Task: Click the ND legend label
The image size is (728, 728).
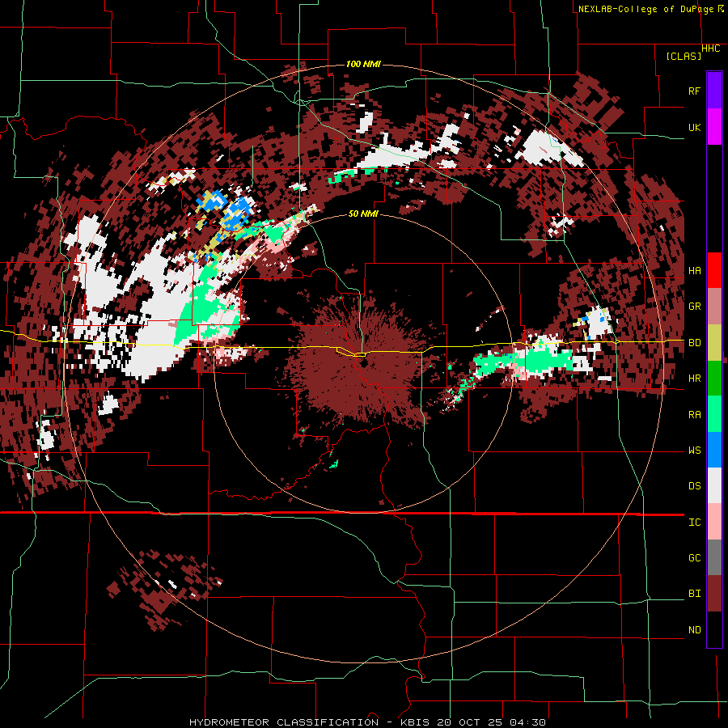Action: coord(695,629)
